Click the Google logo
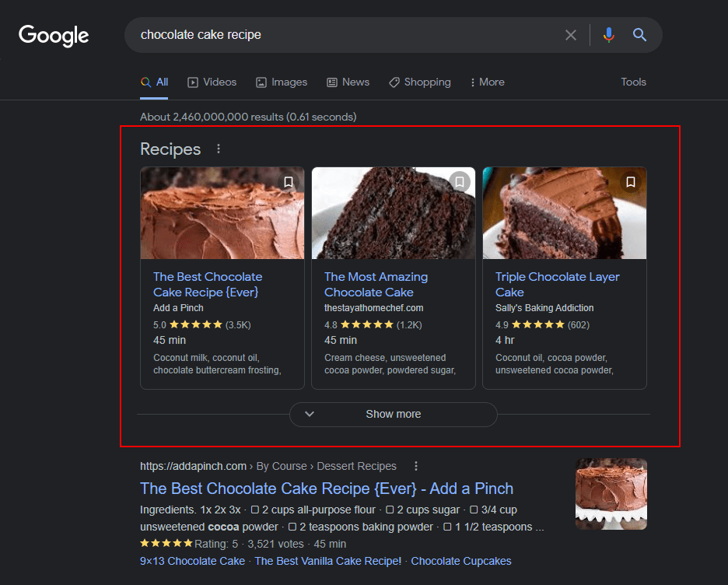Screen dimensions: 728x585 click(52, 35)
